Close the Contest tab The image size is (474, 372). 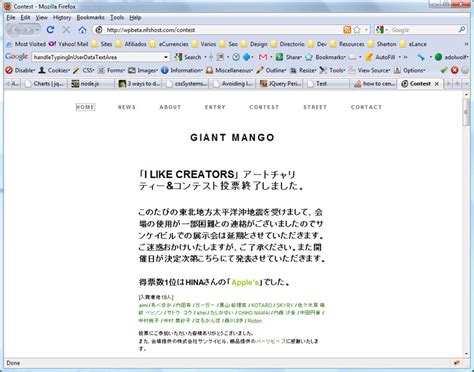click(437, 84)
